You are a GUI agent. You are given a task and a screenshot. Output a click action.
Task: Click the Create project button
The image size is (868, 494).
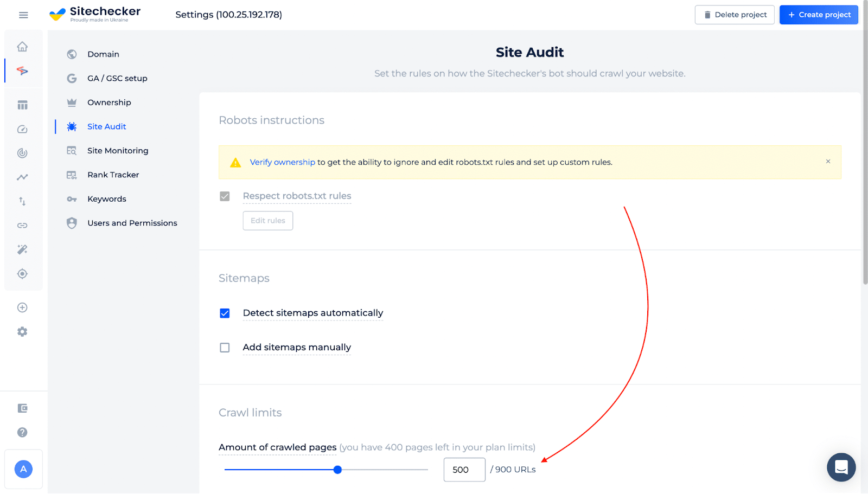[818, 15]
